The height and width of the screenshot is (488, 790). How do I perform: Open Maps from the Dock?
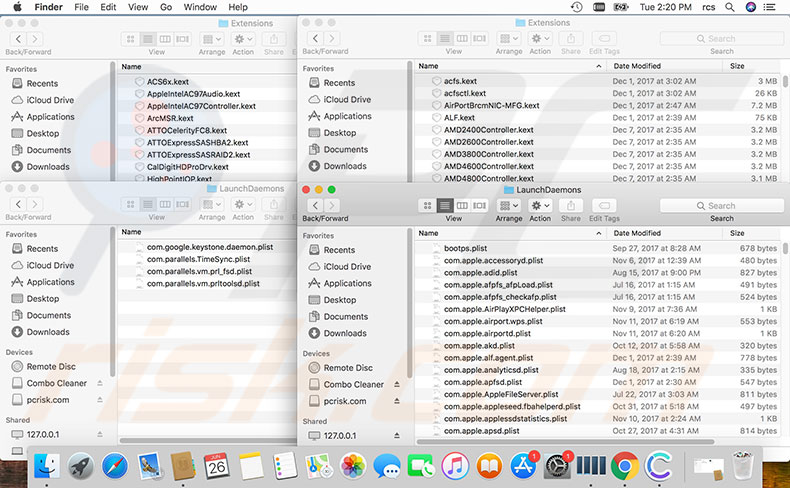click(x=319, y=466)
